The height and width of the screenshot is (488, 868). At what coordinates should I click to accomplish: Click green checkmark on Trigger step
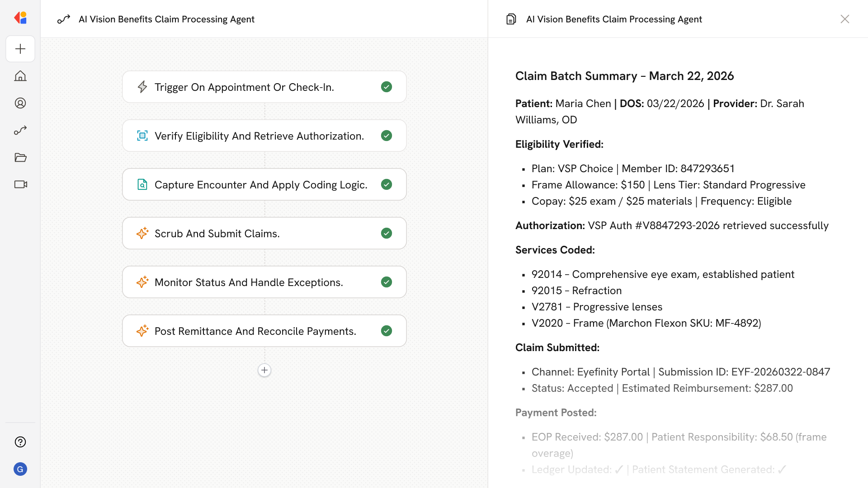point(387,87)
